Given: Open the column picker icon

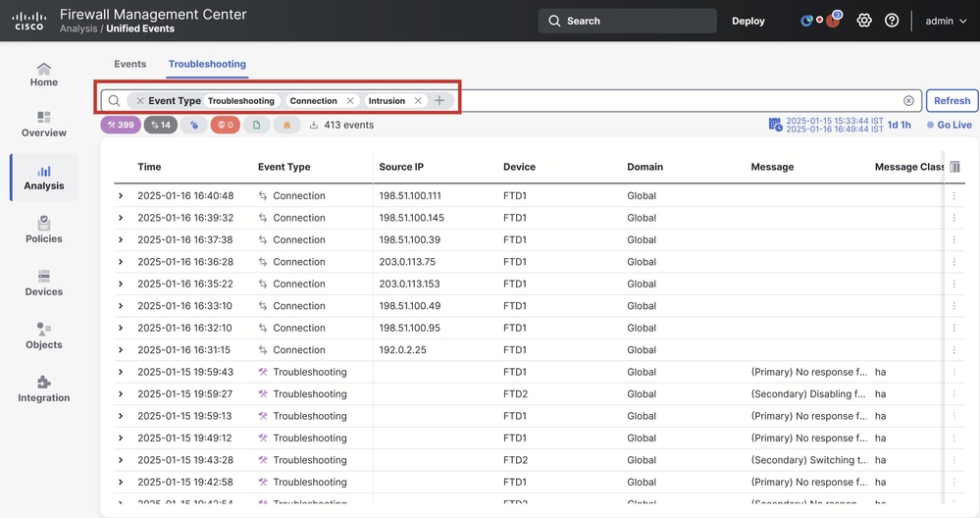Looking at the screenshot, I should click(x=954, y=167).
